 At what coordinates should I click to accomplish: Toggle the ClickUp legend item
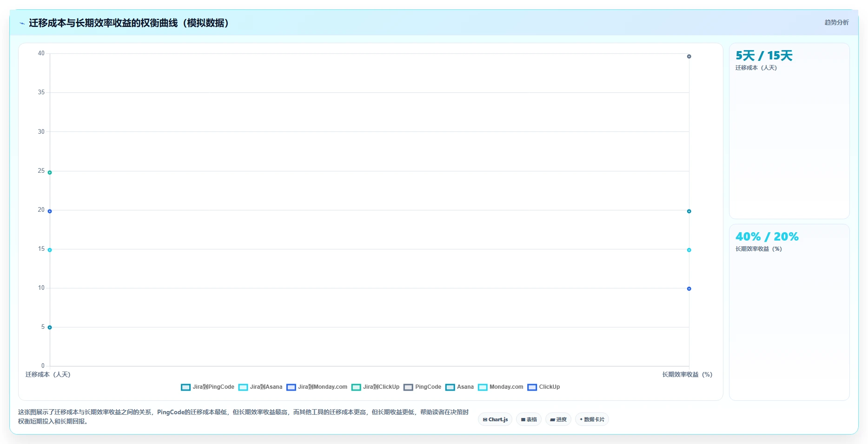click(543, 387)
